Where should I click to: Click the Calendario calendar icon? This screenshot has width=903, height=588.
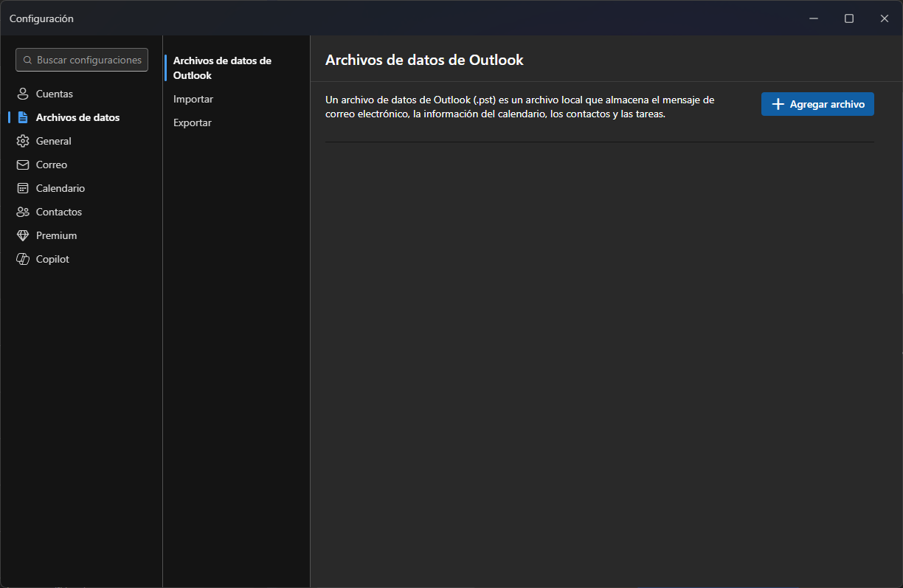coord(23,188)
